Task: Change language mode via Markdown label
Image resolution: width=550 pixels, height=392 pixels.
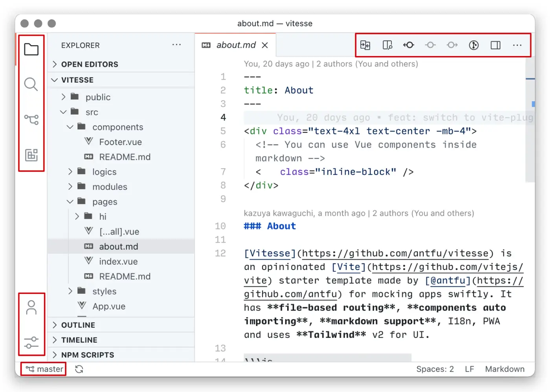Action: (x=504, y=369)
